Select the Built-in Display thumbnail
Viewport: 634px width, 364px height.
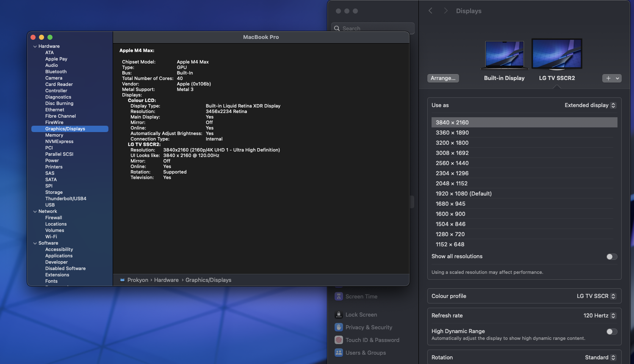coord(504,55)
